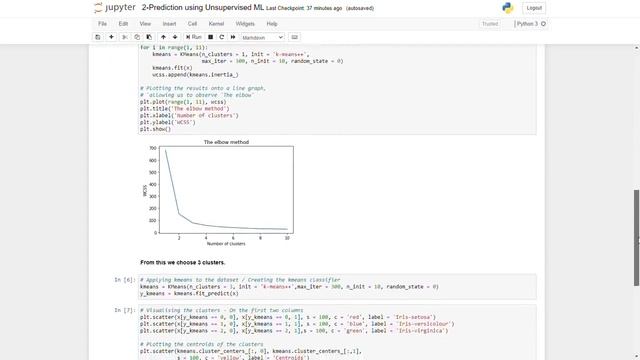
Task: Click the scrollbar up arrow
Action: click(636, 48)
